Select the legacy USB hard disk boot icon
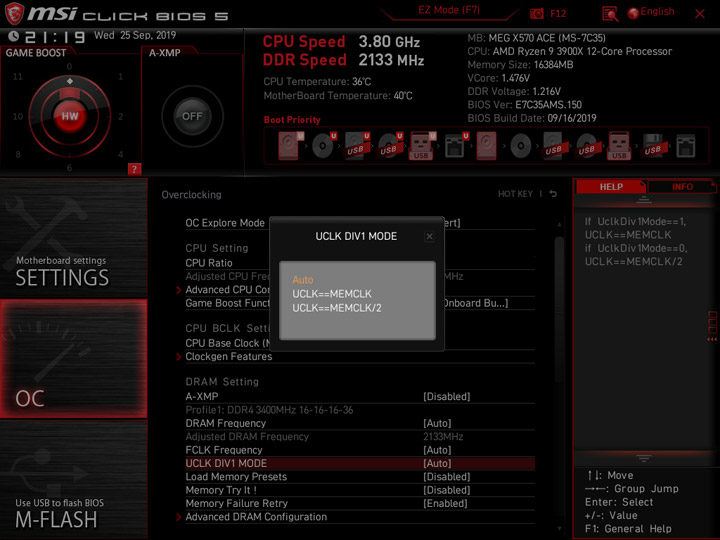Image resolution: width=720 pixels, height=540 pixels. [553, 146]
